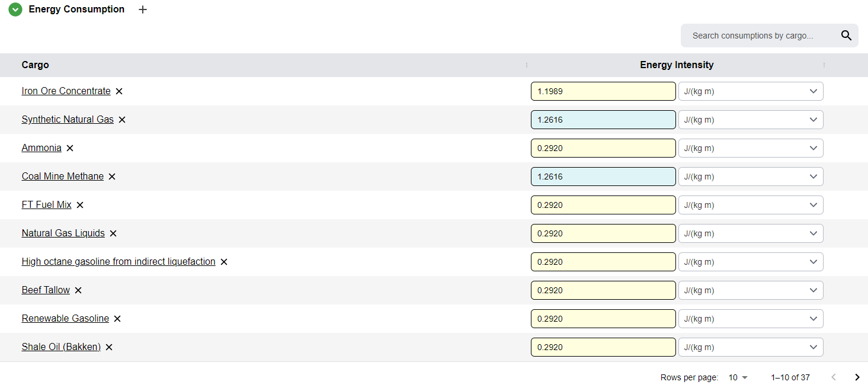Remove the Beef Tallow row

pos(78,290)
